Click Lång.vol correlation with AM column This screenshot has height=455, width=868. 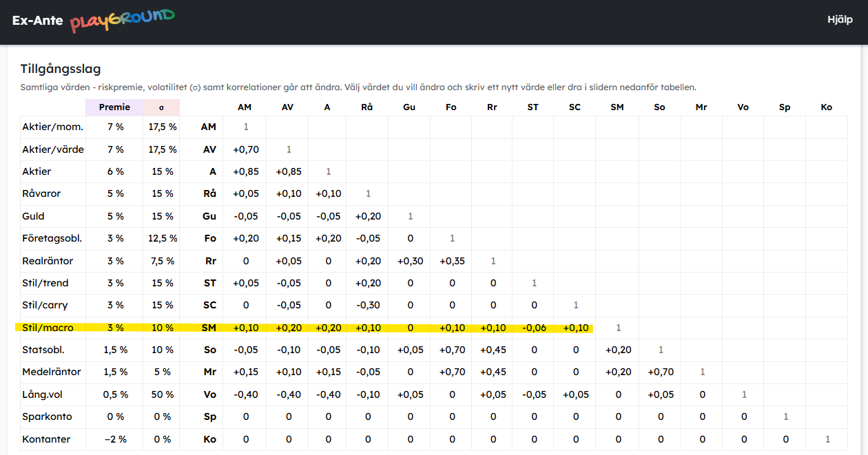coord(246,394)
